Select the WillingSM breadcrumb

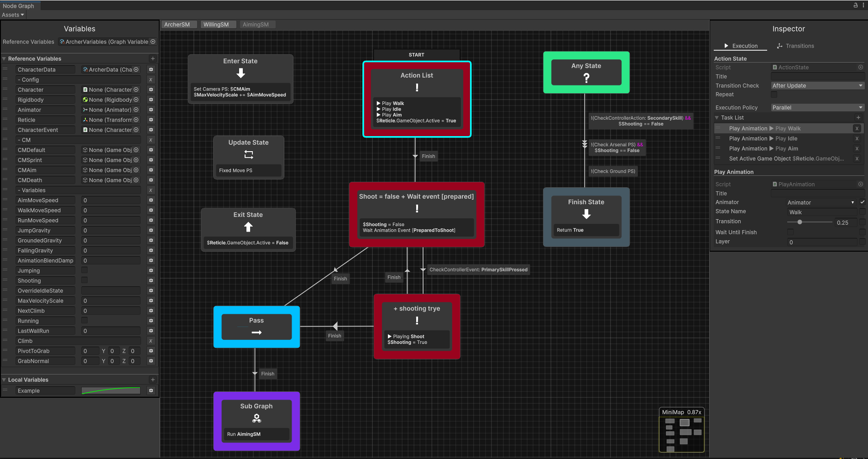coord(218,24)
